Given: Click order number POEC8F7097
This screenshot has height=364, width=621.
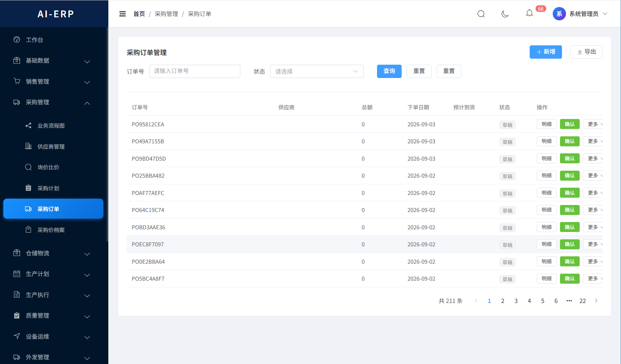Looking at the screenshot, I should click(148, 244).
